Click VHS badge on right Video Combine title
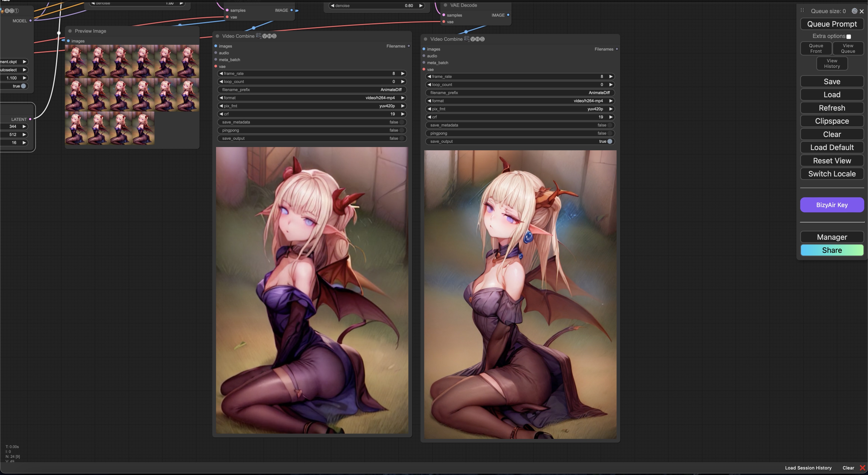Image resolution: width=868 pixels, height=475 pixels. click(x=477, y=39)
